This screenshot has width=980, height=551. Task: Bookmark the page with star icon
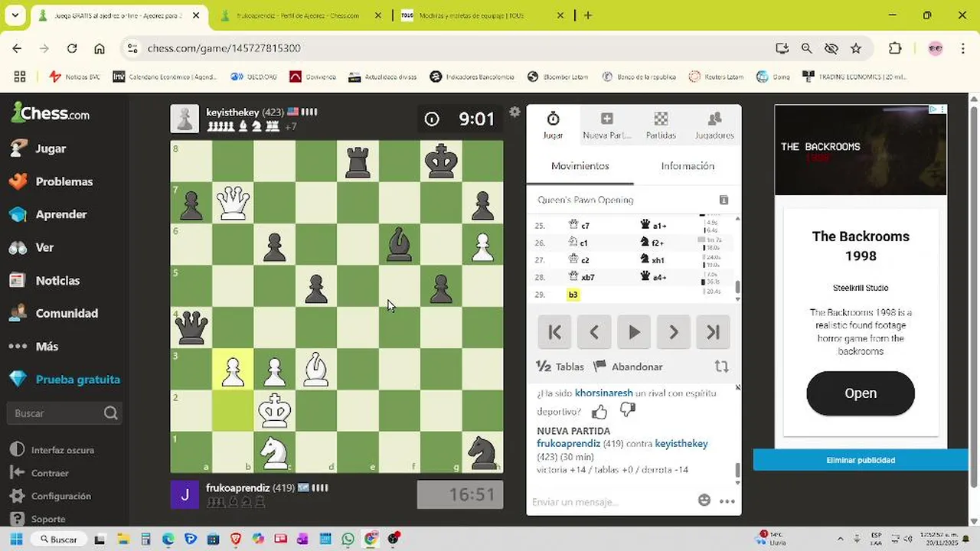[x=856, y=48]
